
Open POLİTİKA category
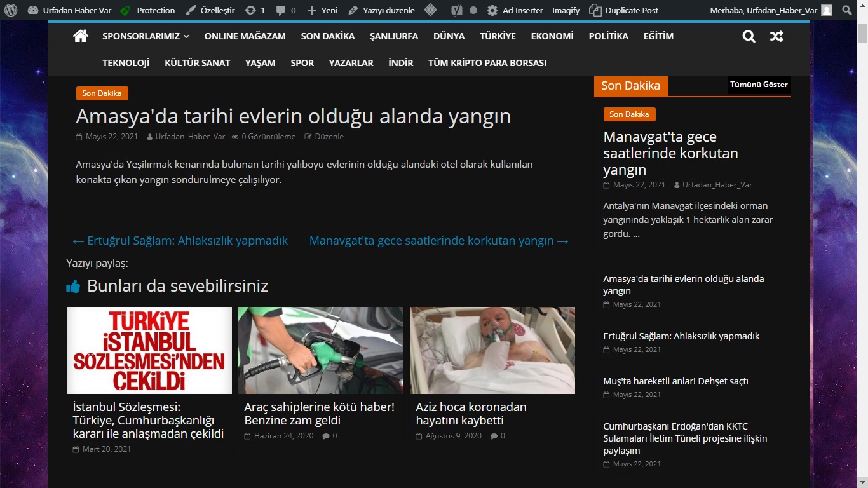[608, 36]
